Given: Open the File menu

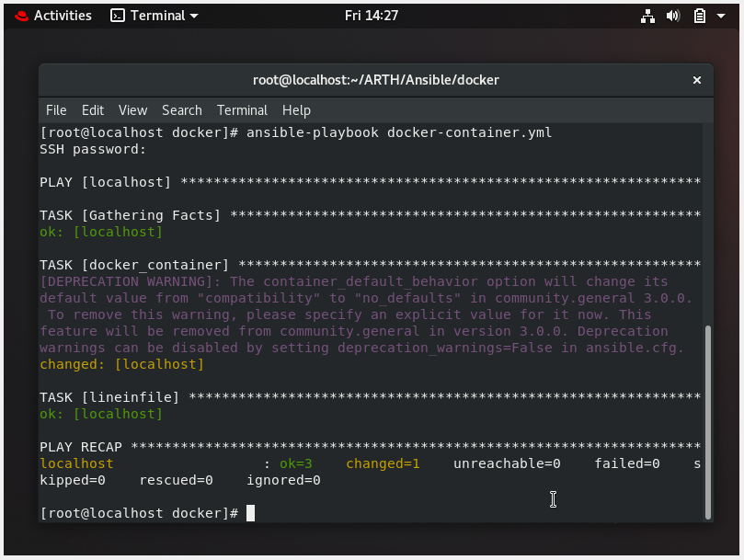Looking at the screenshot, I should (x=56, y=110).
